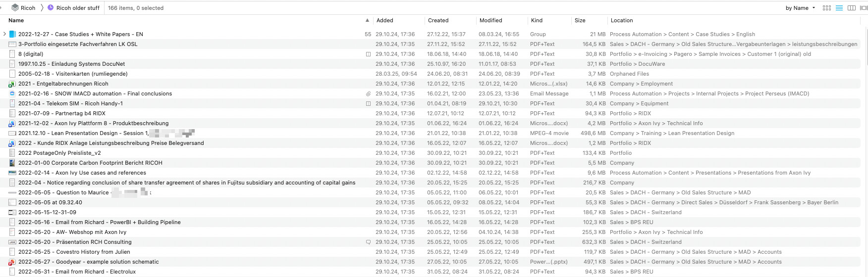
Task: Select the Axon Ivy Plattform 8 Produktbeschreibung file
Action: [x=93, y=123]
